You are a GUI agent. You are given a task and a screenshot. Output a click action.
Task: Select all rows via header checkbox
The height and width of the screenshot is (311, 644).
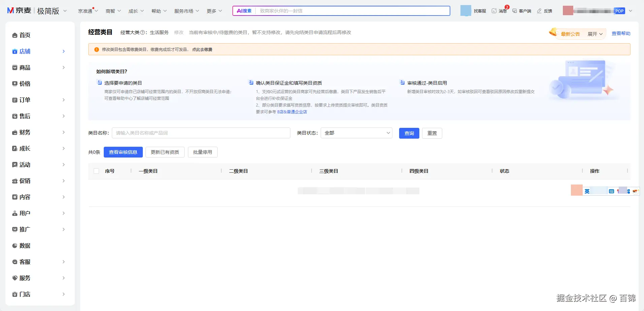pos(96,171)
